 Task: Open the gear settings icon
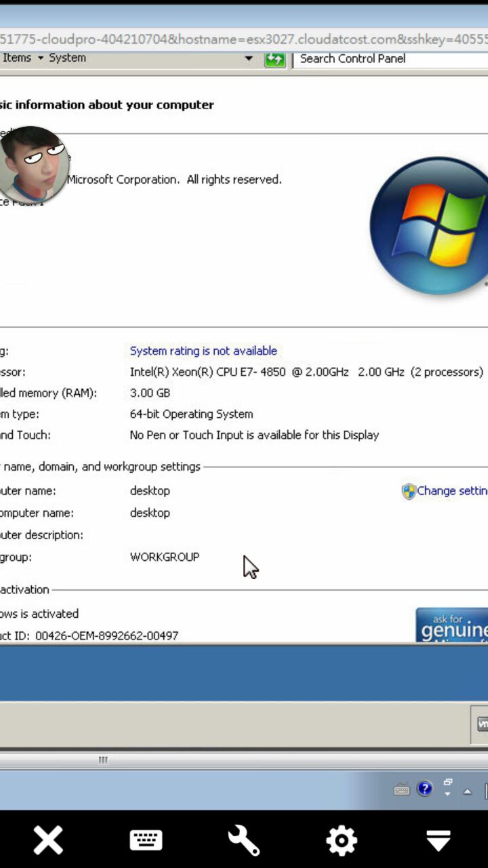tap(341, 840)
